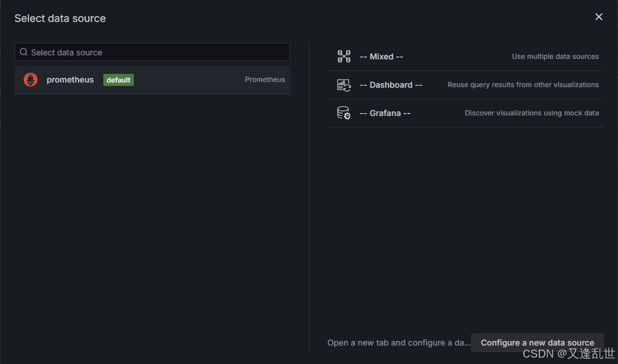Click the magnifier search icon
The height and width of the screenshot is (364, 618).
24,52
